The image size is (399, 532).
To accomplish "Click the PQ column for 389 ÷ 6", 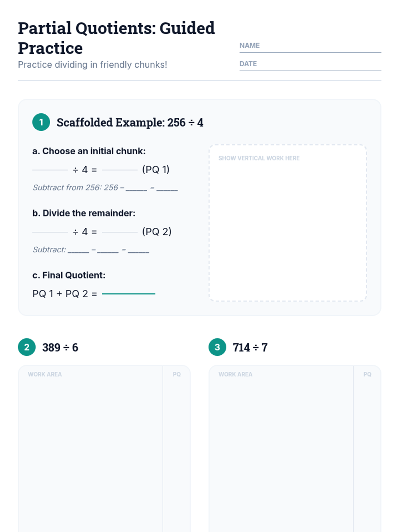I will click(x=177, y=449).
